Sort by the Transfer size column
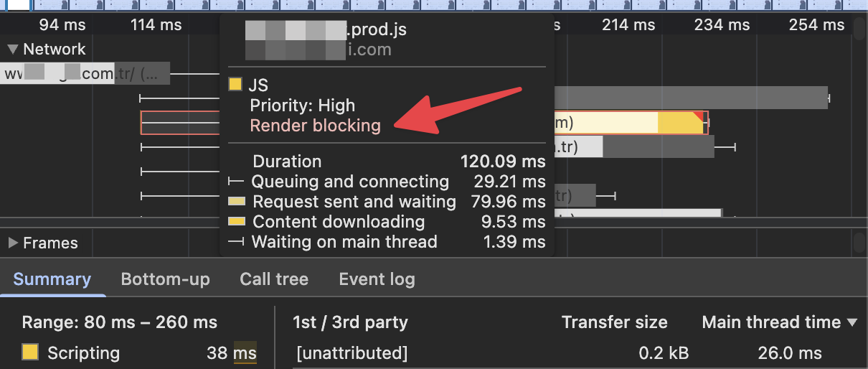 [614, 323]
